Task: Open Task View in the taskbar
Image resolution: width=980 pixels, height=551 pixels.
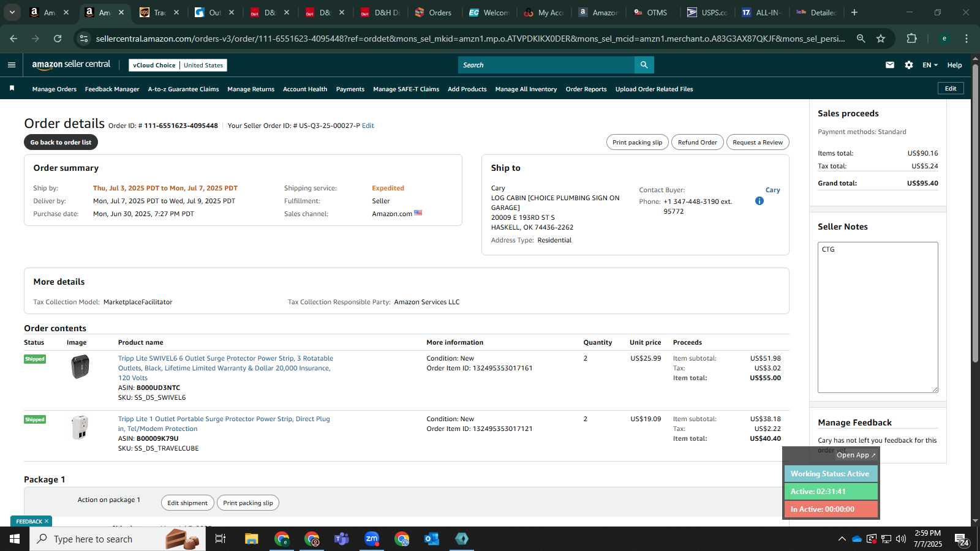Action: coord(221,539)
